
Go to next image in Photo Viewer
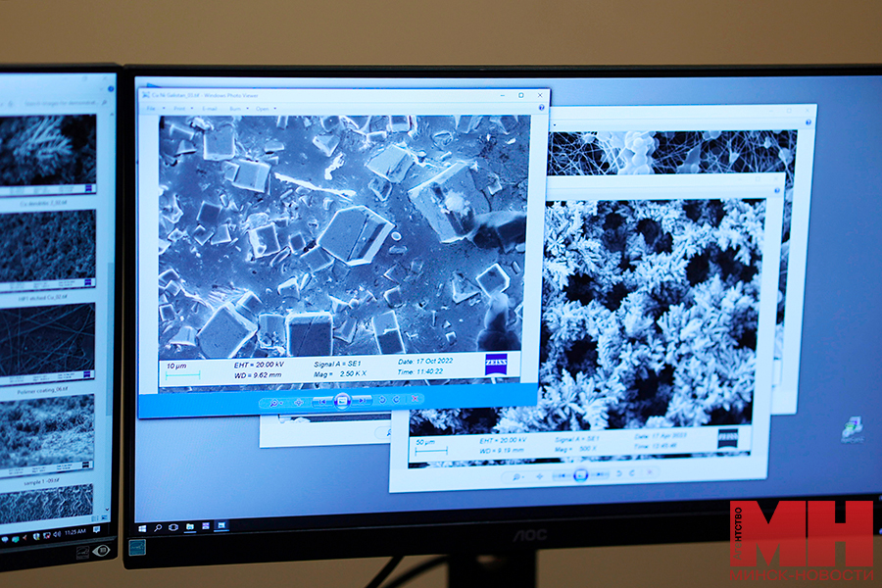pos(363,401)
